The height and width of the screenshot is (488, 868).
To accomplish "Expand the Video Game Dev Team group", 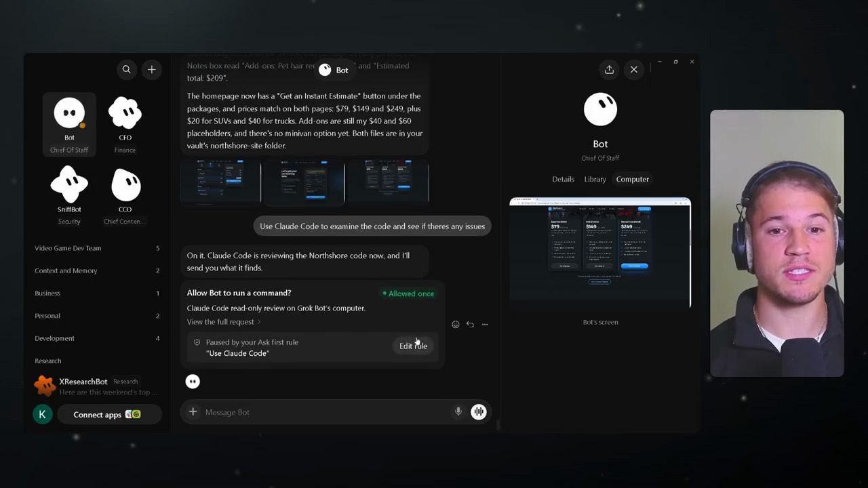I will click(97, 248).
